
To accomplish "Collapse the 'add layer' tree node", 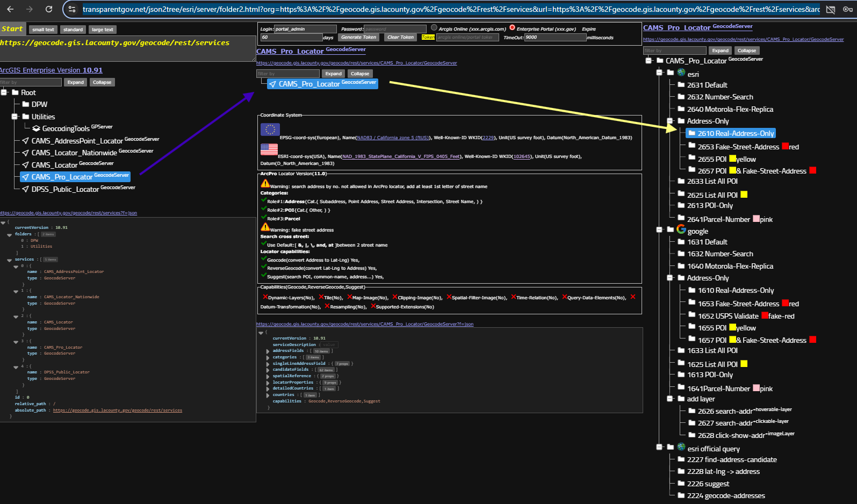I will [x=670, y=399].
